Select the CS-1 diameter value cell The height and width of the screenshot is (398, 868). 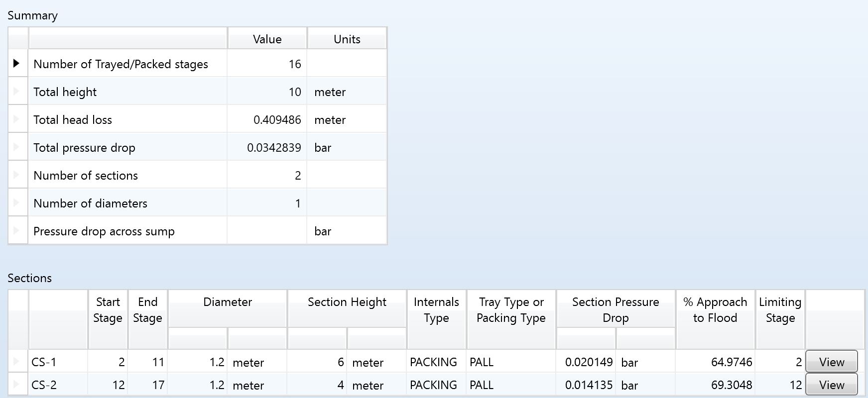(198, 362)
